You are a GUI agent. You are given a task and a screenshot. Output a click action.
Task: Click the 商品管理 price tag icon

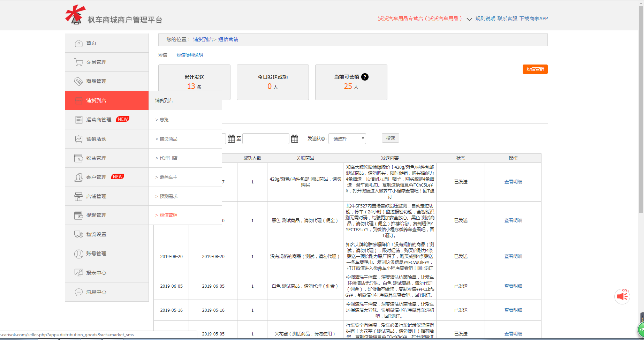coord(78,81)
